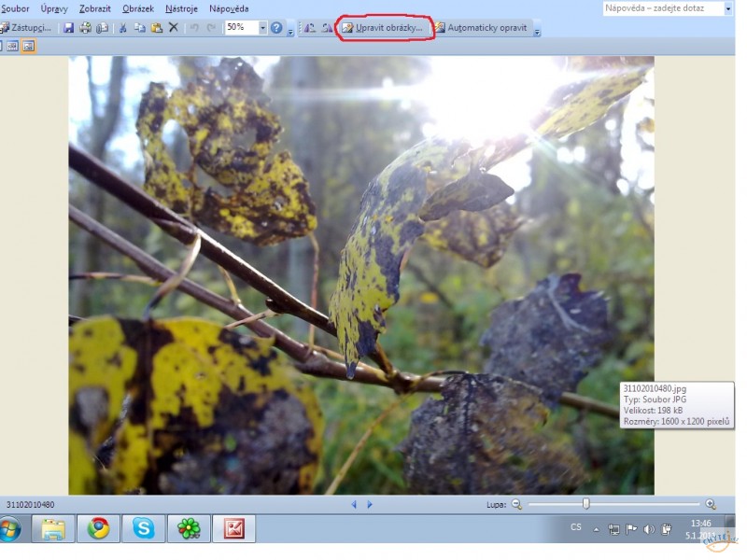Open the Nápověda menu

[x=229, y=8]
